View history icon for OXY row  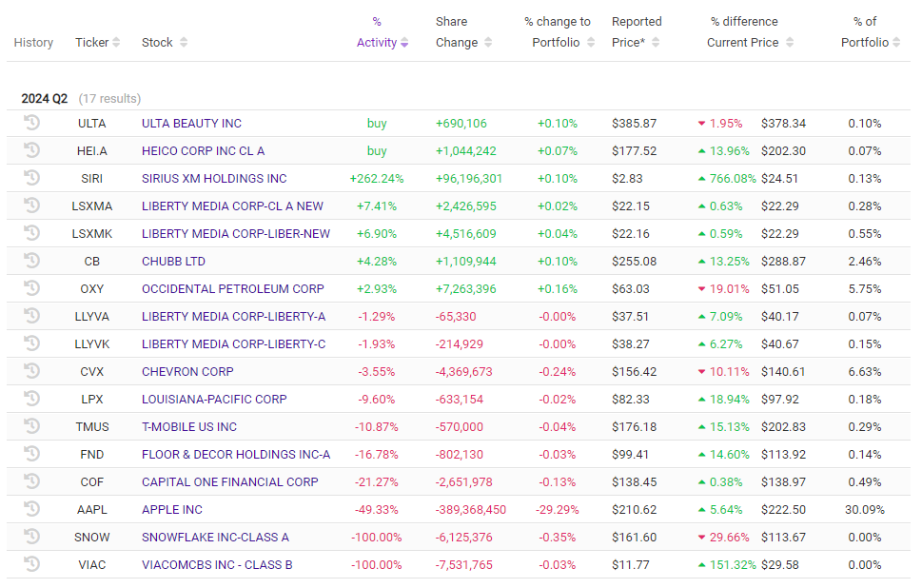pos(31,288)
